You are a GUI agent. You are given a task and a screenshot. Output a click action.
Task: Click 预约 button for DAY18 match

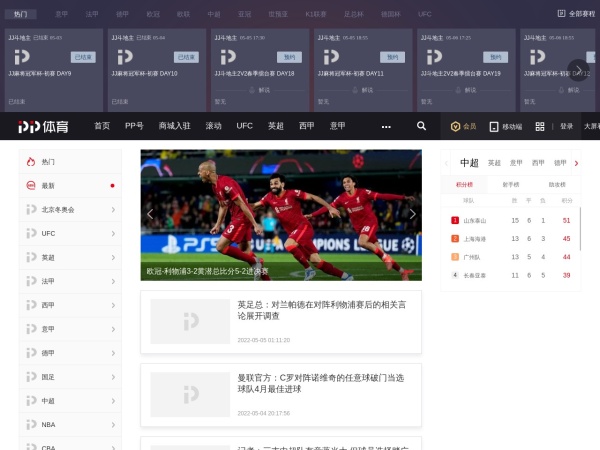(x=288, y=57)
